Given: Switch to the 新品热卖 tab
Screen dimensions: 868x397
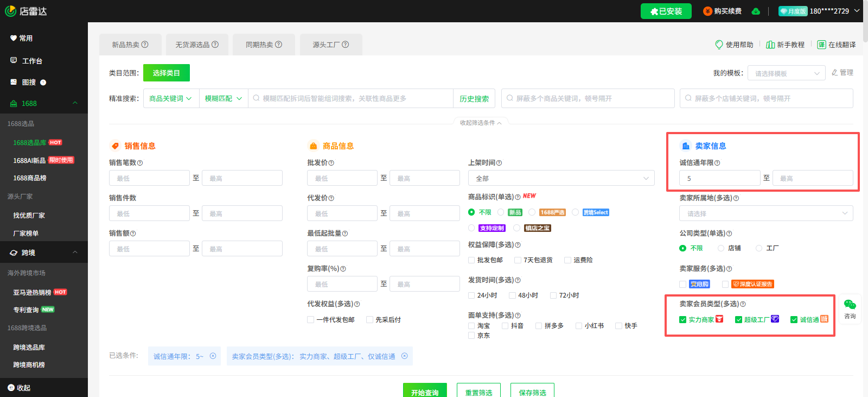Looking at the screenshot, I should coord(130,45).
